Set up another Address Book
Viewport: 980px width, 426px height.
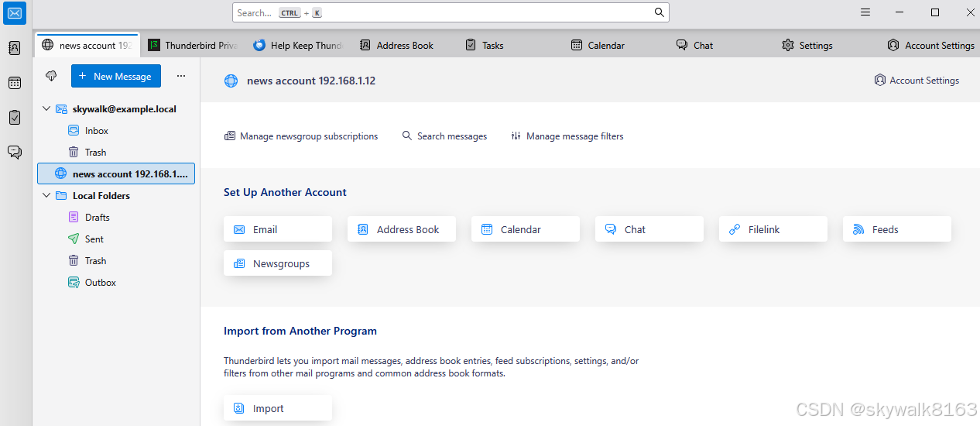coord(402,229)
